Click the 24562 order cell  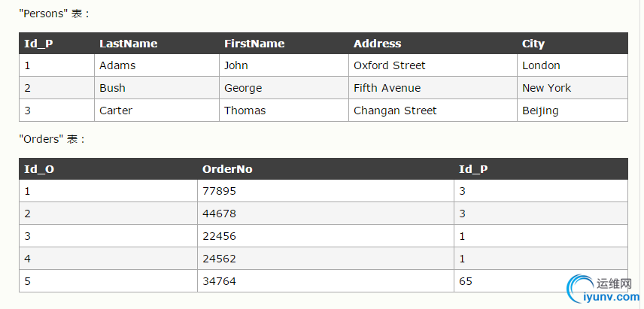click(x=219, y=259)
